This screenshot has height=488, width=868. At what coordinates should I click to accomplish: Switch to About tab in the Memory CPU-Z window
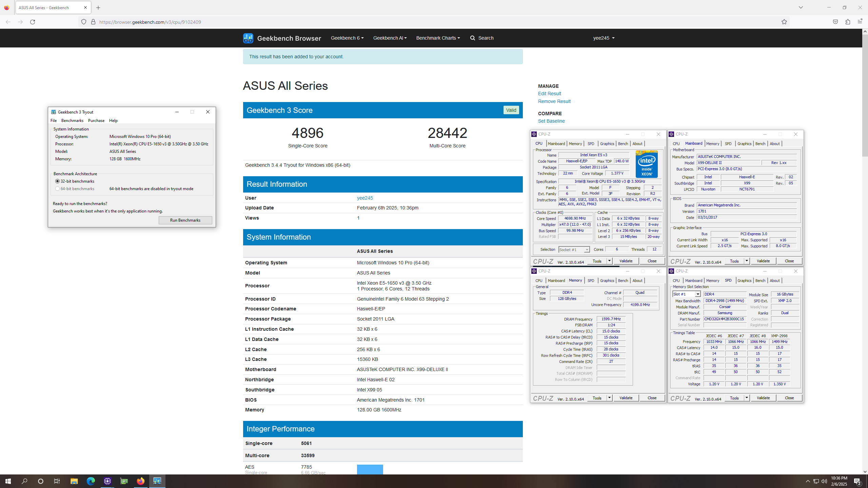tap(637, 281)
